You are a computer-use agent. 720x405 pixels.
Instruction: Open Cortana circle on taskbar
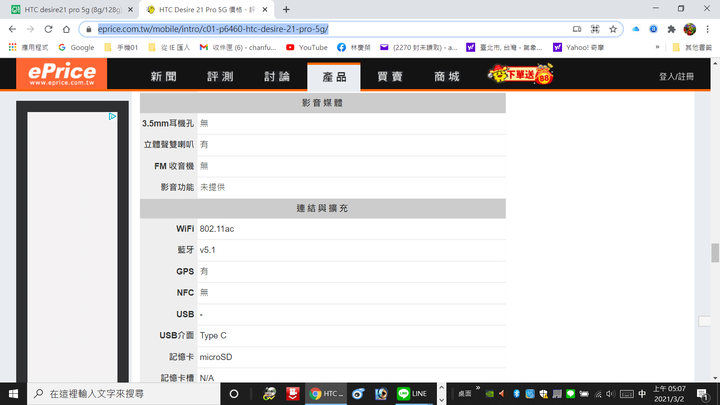pyautogui.click(x=234, y=394)
